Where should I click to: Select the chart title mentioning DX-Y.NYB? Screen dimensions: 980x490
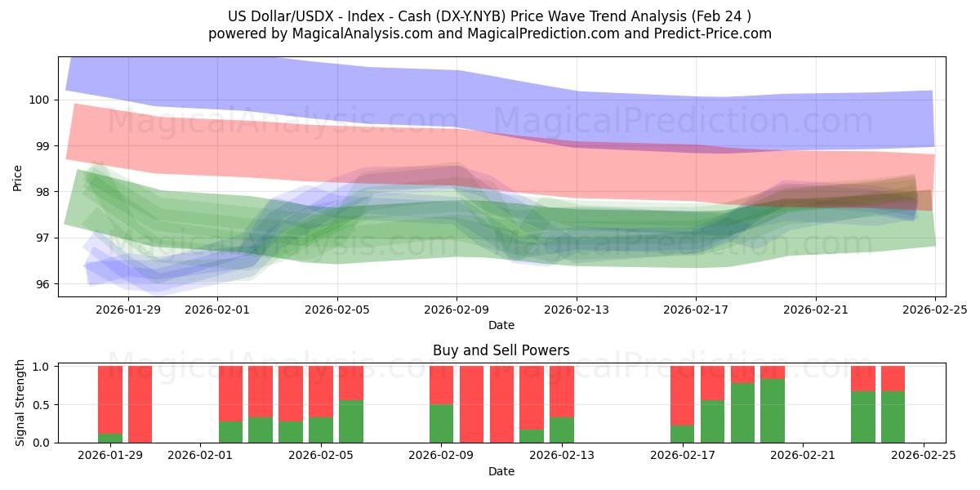point(490,13)
